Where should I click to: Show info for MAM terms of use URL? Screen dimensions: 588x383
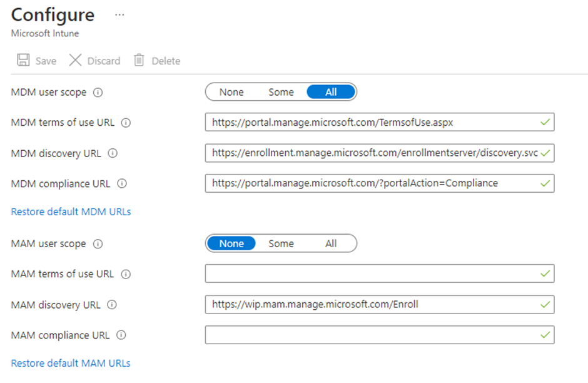click(126, 274)
